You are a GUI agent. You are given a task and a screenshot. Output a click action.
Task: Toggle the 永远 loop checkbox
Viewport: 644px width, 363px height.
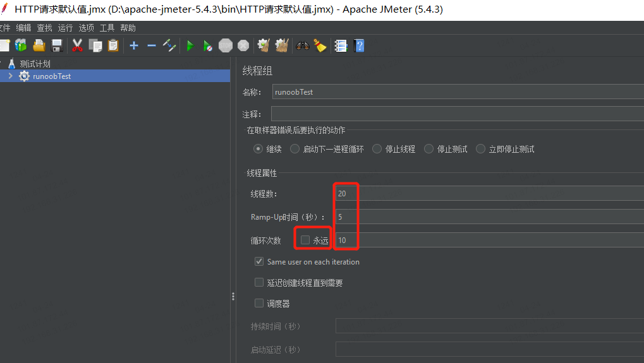pos(305,240)
